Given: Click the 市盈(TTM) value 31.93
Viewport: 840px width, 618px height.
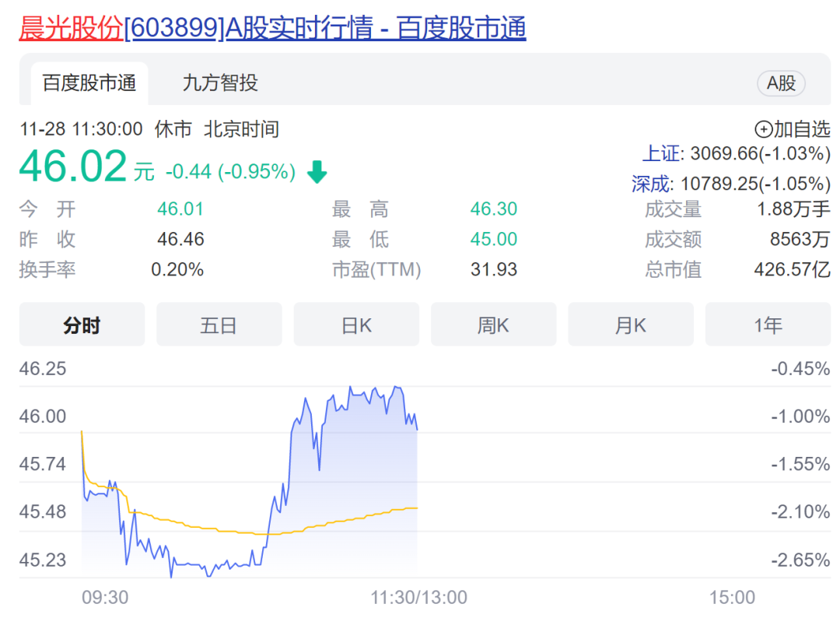Looking at the screenshot, I should (494, 269).
